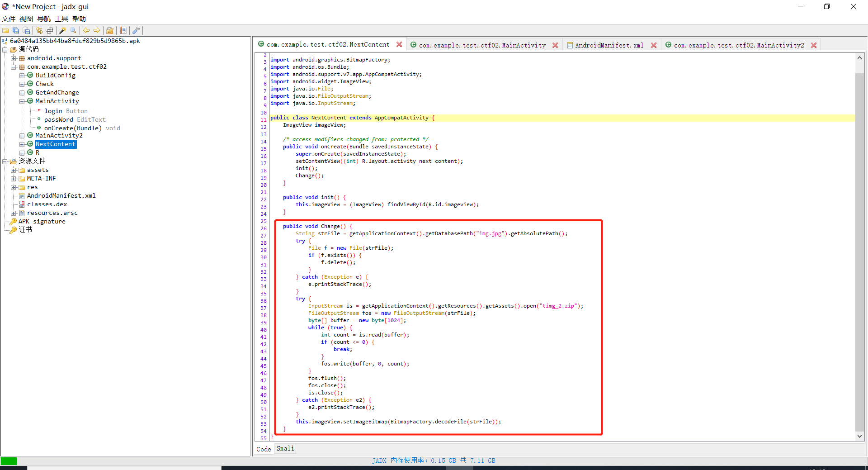Expand the res resources folder
The height and width of the screenshot is (470, 868).
coord(13,187)
